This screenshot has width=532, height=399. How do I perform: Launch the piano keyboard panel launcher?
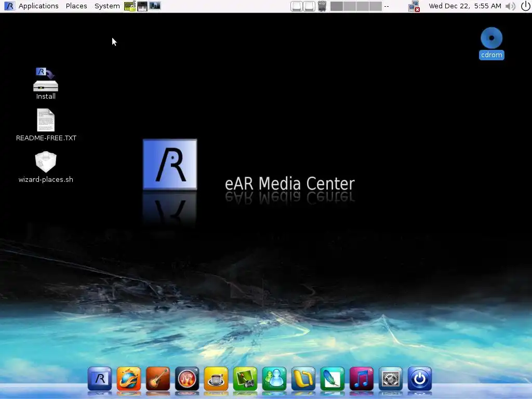[x=142, y=6]
